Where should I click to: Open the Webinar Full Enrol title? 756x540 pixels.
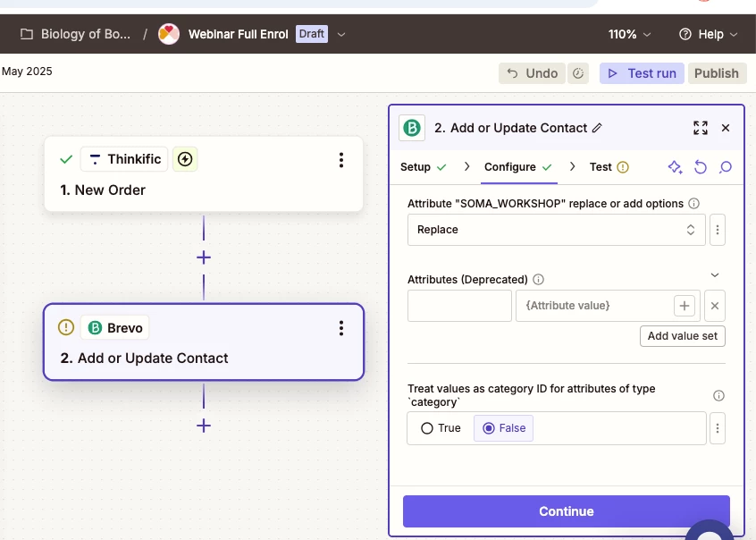239,34
